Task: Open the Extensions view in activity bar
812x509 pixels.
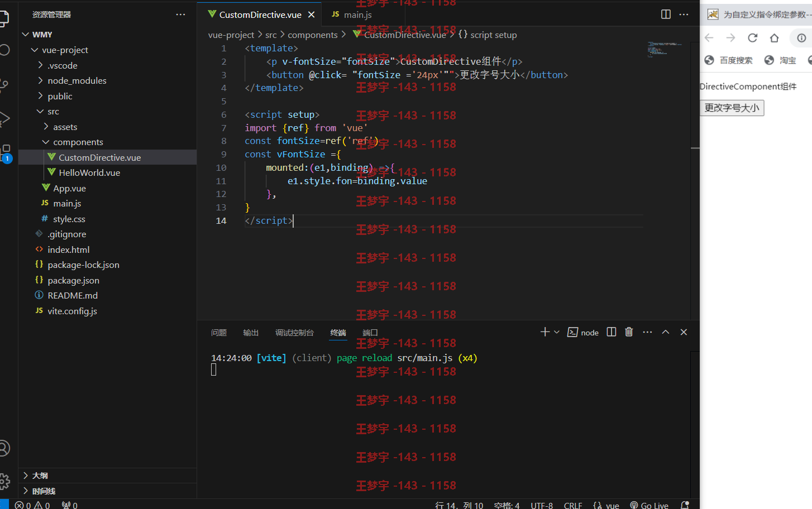Action: click(6, 152)
